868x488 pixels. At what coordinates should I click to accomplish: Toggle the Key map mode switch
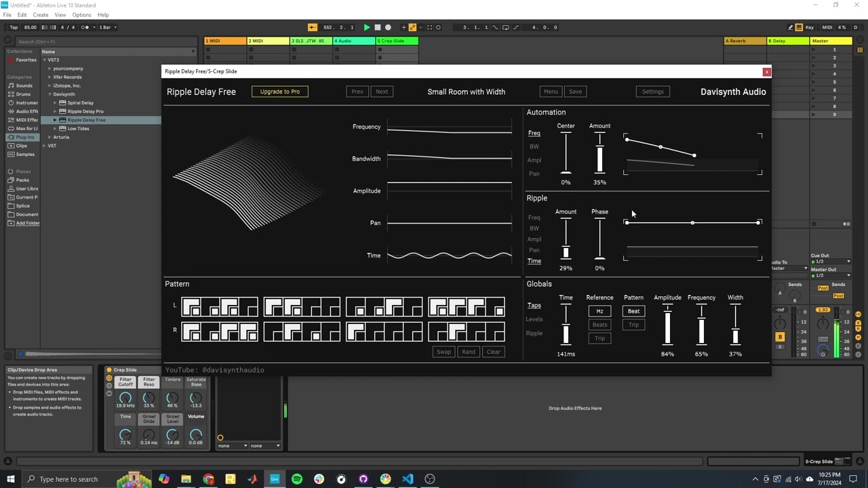click(810, 27)
